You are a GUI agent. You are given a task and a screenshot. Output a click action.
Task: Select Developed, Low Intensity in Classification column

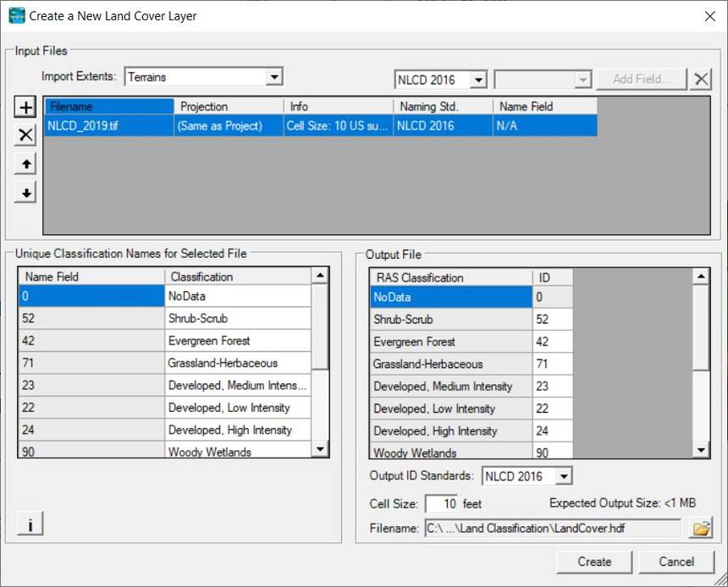[x=238, y=408]
